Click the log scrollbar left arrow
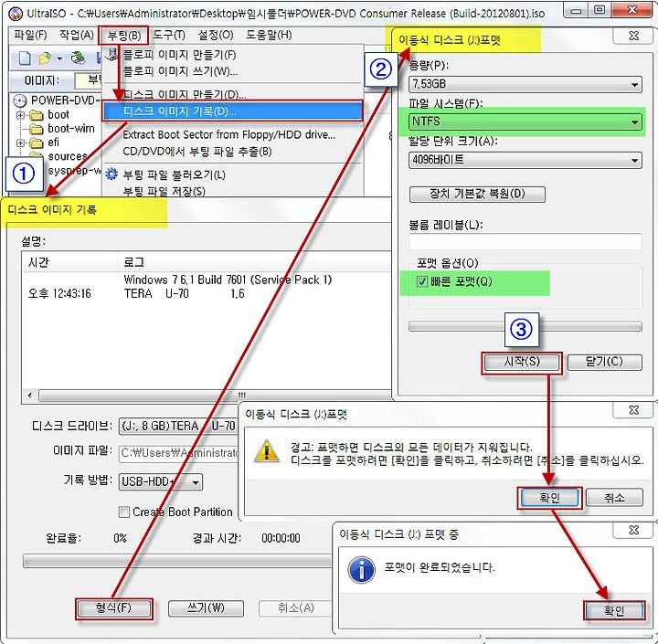Image resolution: width=658 pixels, height=644 pixels. pos(30,396)
